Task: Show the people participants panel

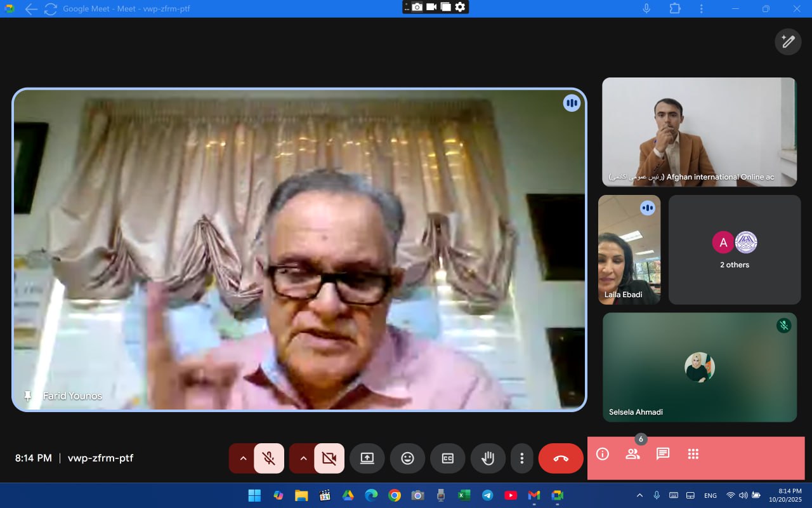Action: (632, 454)
